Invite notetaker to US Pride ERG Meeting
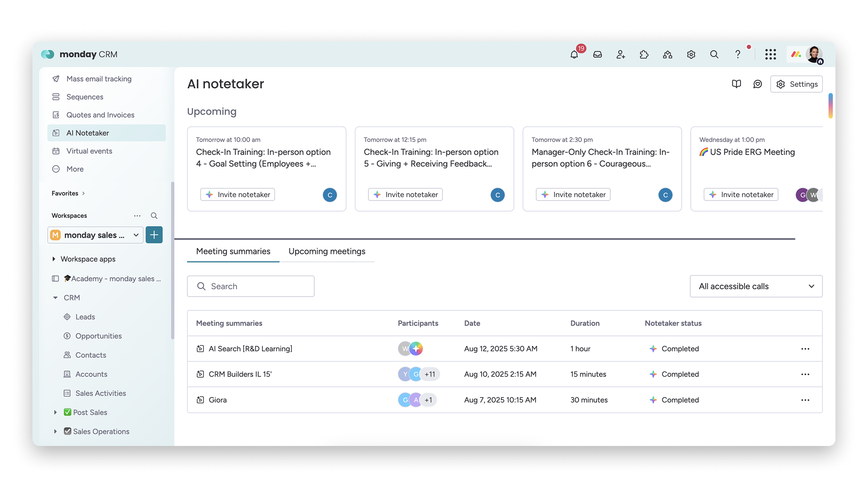Image resolution: width=868 pixels, height=488 pixels. [741, 194]
